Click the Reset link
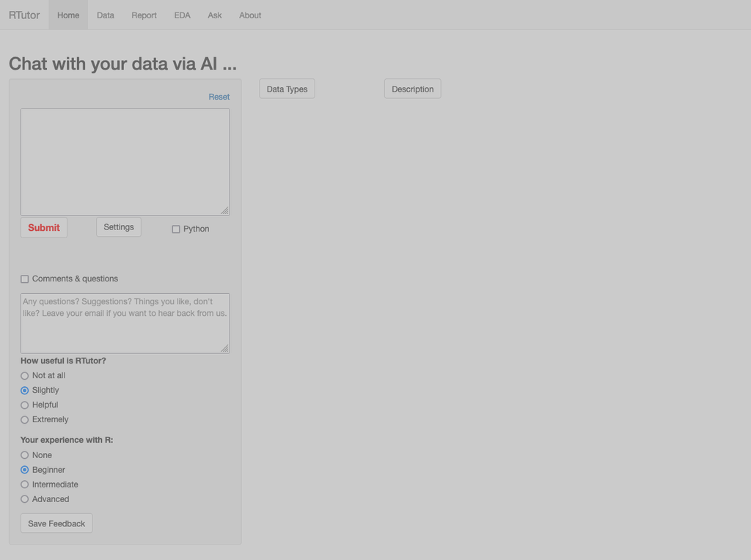This screenshot has width=751, height=560. (219, 97)
